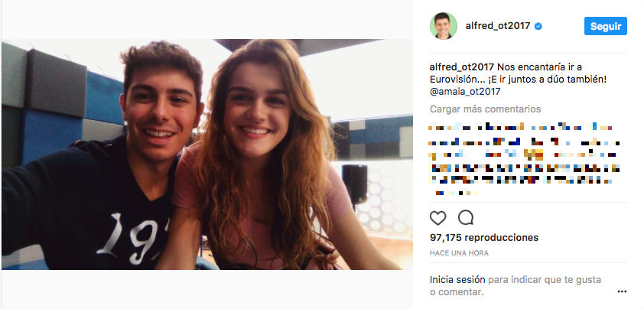Click the HACE UNA HORA timestamp
Screen dimensions: 644x309
(x=459, y=253)
